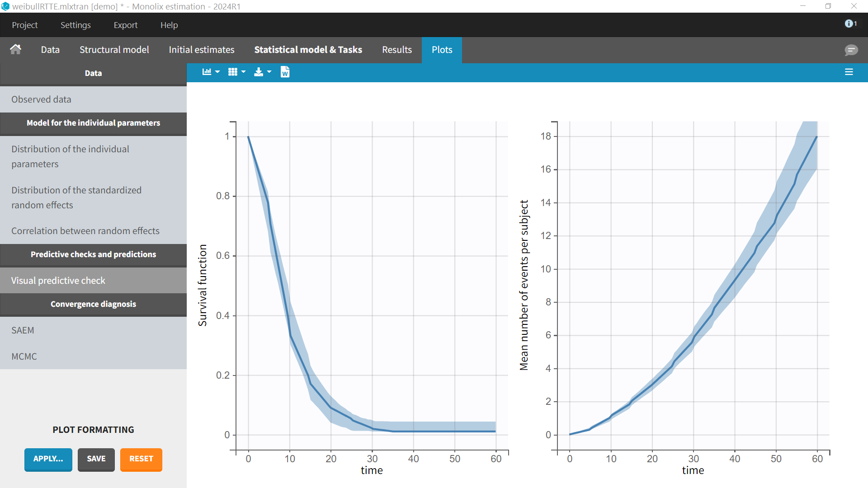Select the Observed data plot
The height and width of the screenshot is (488, 868).
[41, 99]
